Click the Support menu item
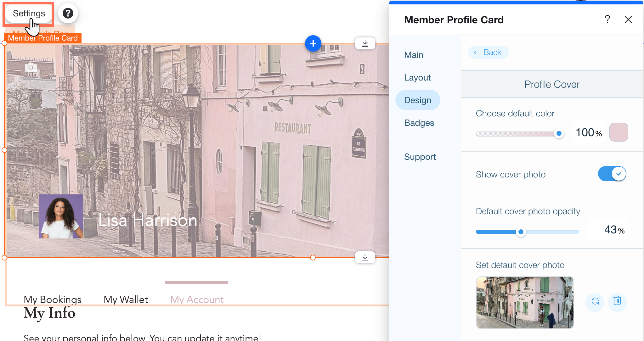Viewport: 644px width, 341px height. (x=420, y=156)
